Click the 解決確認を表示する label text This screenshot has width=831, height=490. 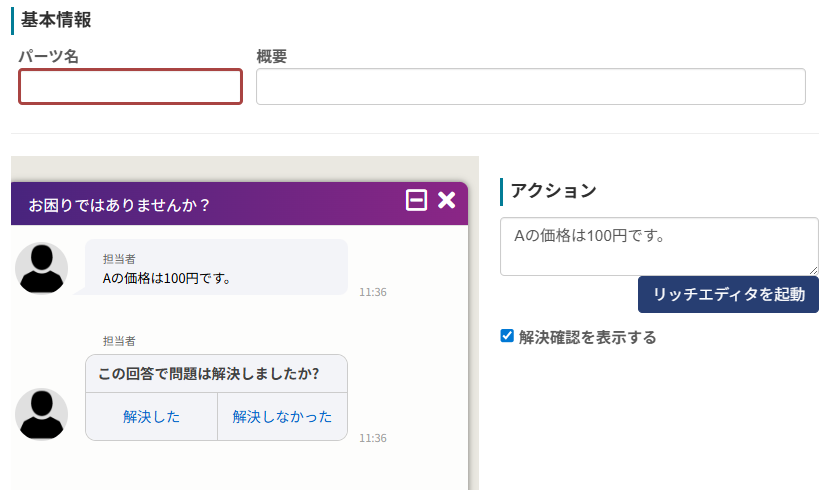pyautogui.click(x=587, y=337)
